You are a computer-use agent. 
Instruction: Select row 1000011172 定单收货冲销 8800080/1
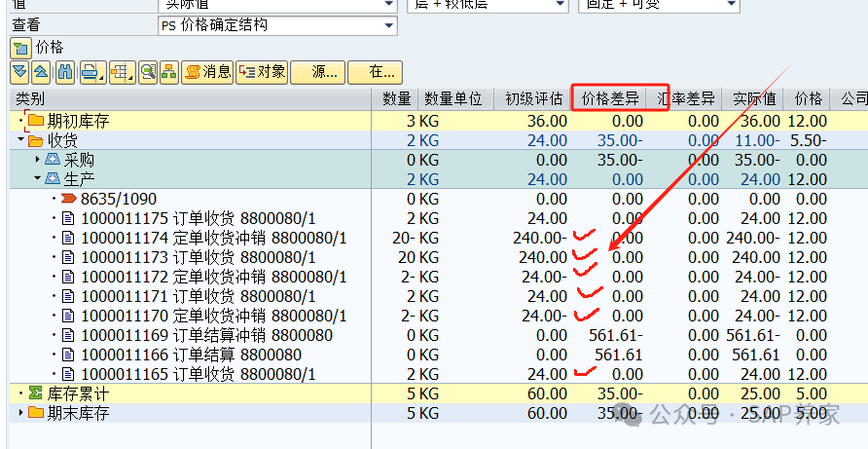pyautogui.click(x=214, y=277)
